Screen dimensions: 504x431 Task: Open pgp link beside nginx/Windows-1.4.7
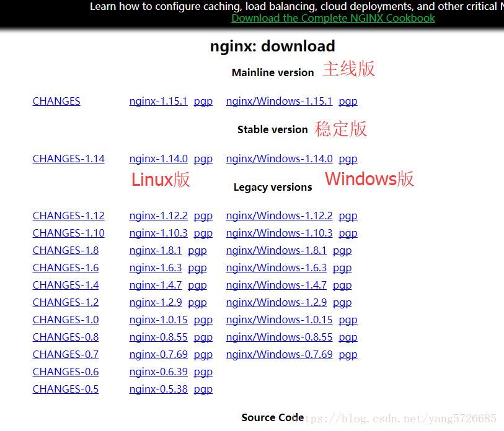click(342, 286)
